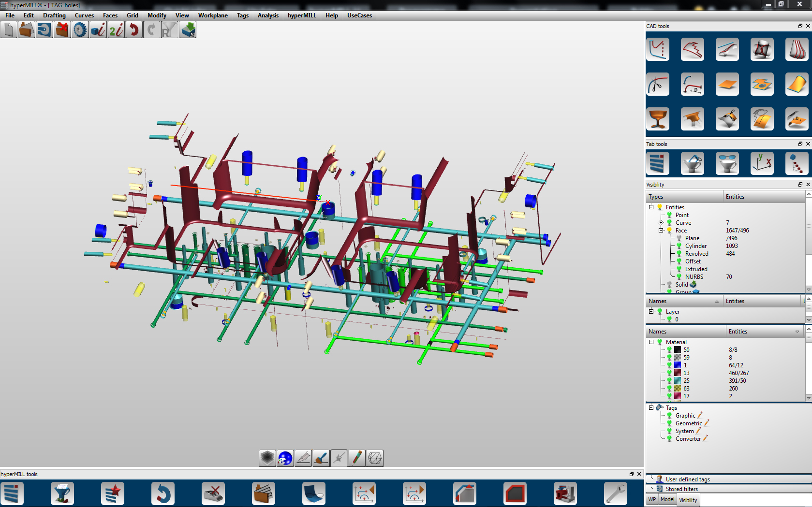
Task: Click the red X folder icon
Action: [62, 30]
